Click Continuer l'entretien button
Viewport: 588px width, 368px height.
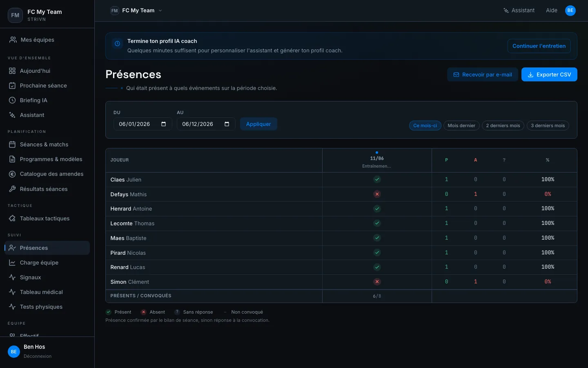point(539,46)
